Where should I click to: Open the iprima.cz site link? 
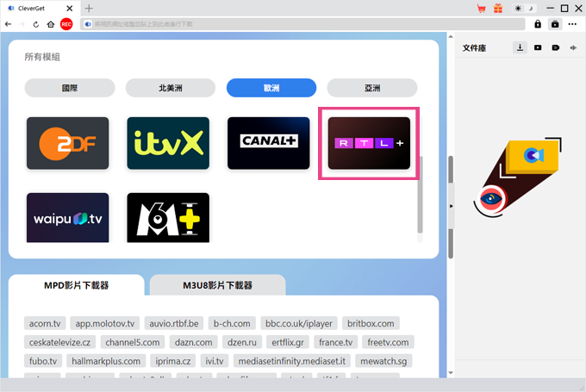point(173,361)
